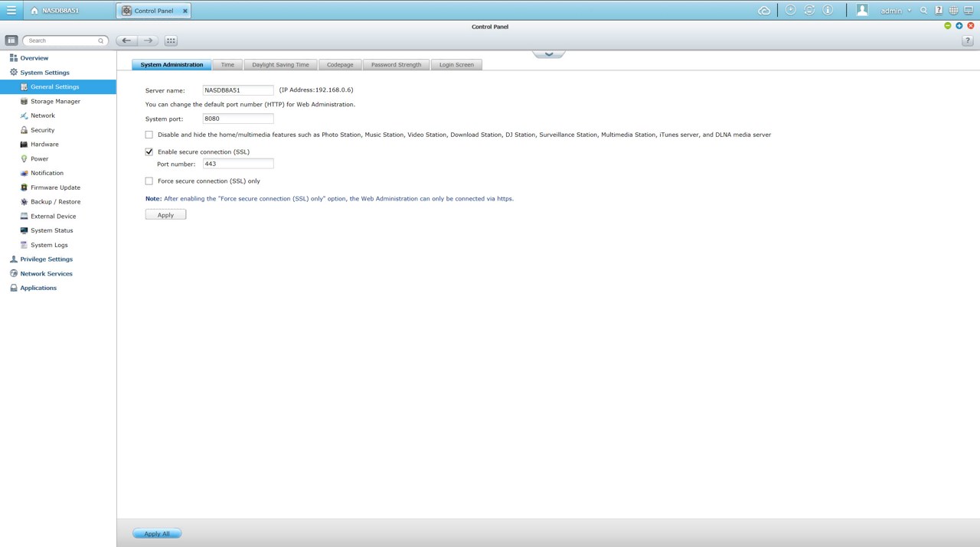
Task: Switch to grid icon view
Action: [x=171, y=41]
